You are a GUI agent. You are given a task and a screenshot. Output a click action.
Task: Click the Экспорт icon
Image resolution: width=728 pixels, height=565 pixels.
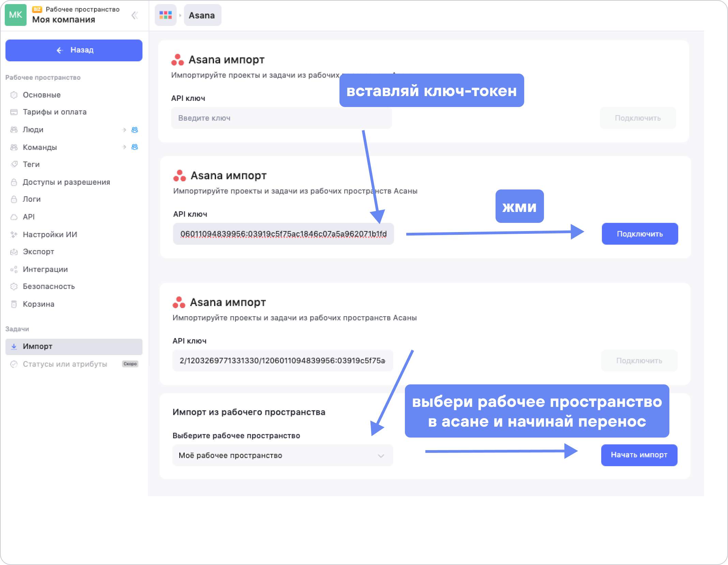tap(14, 251)
